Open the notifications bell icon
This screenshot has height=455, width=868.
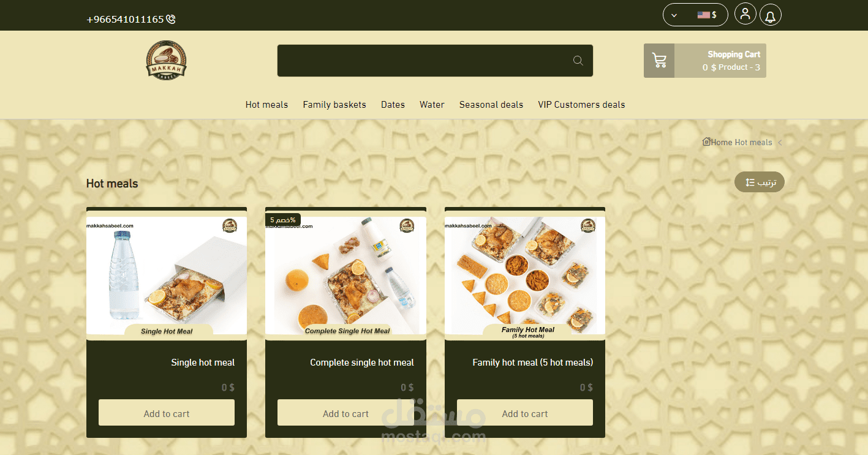click(771, 15)
